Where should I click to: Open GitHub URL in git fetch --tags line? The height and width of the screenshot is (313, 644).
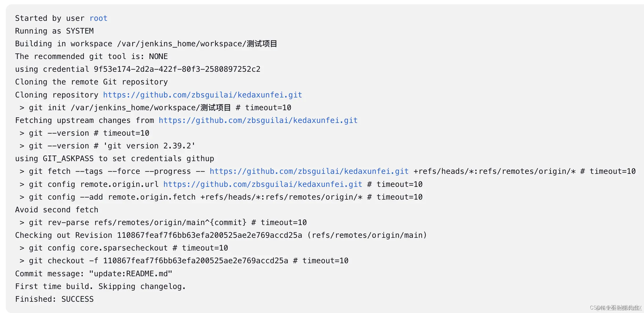click(309, 171)
